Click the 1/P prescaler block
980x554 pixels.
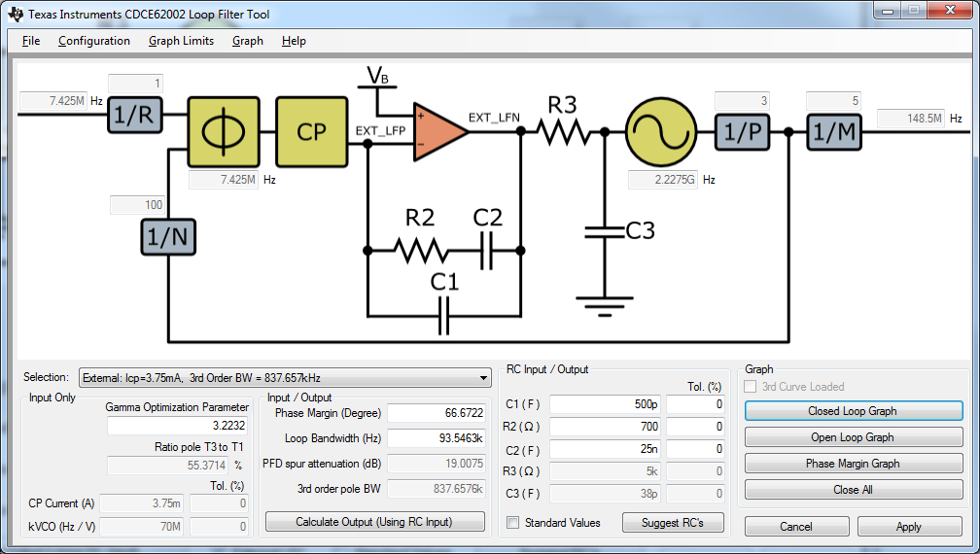tap(743, 132)
